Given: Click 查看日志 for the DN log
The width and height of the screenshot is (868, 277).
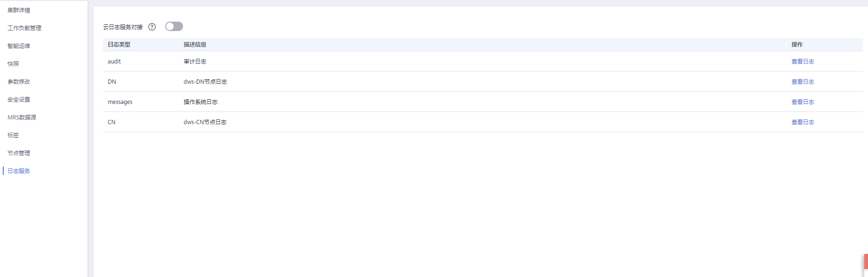Looking at the screenshot, I should pos(803,82).
